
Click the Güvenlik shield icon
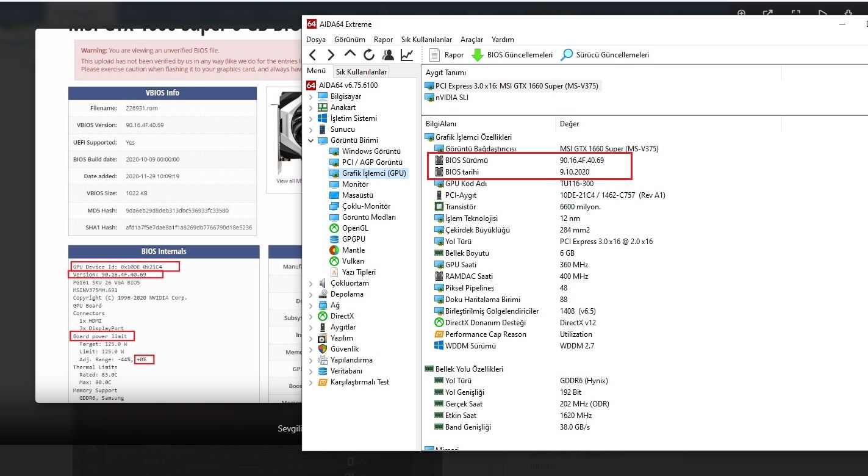coord(323,349)
